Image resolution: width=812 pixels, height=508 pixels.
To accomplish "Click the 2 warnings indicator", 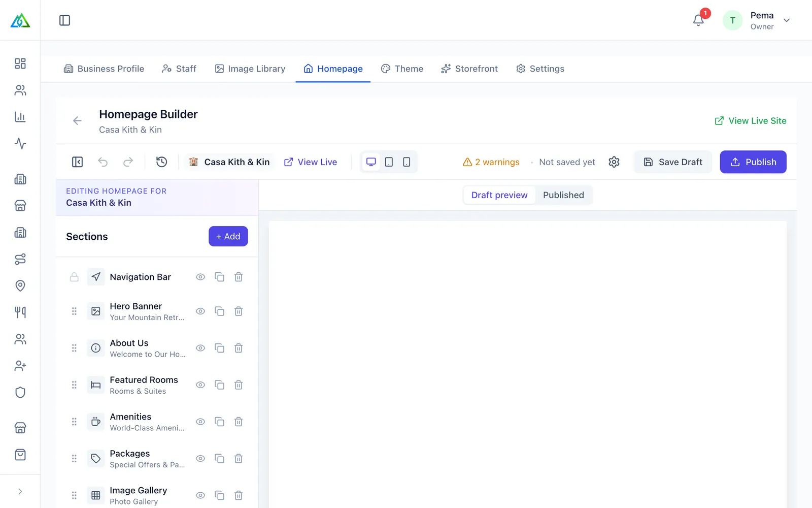I will click(x=491, y=162).
